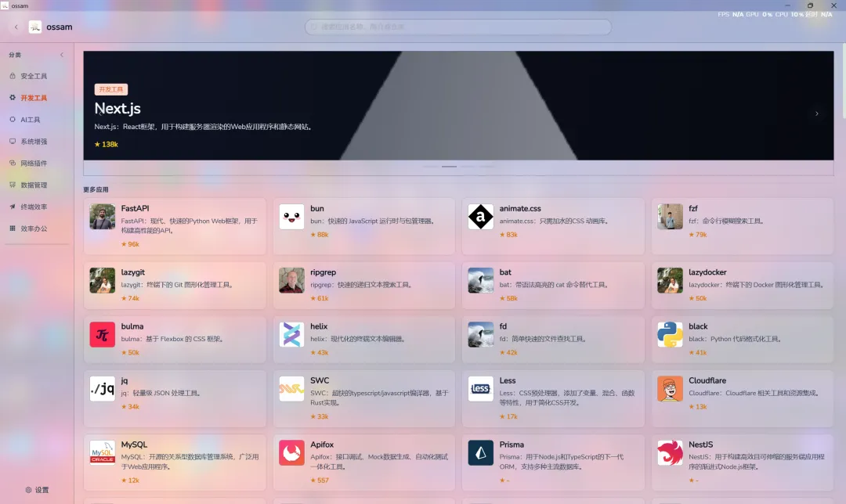The image size is (846, 504).
Task: Open the fzf app icon
Action: coord(670,217)
